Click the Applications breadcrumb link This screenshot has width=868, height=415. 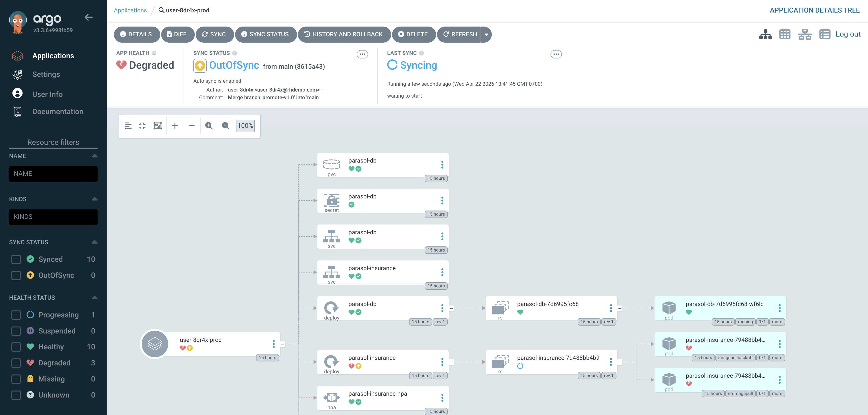pyautogui.click(x=130, y=10)
